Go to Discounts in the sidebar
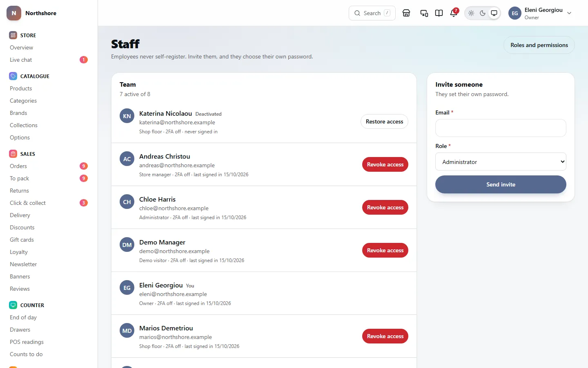 [22, 227]
